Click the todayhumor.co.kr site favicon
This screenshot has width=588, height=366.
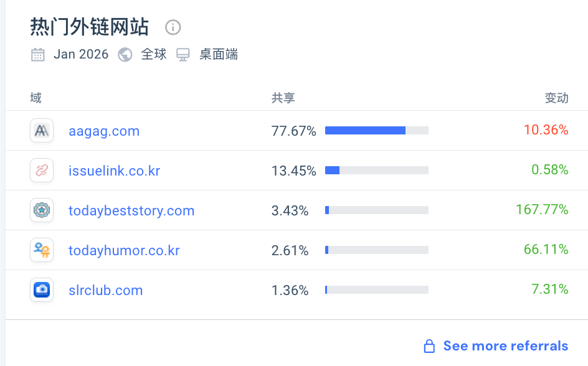(42, 250)
